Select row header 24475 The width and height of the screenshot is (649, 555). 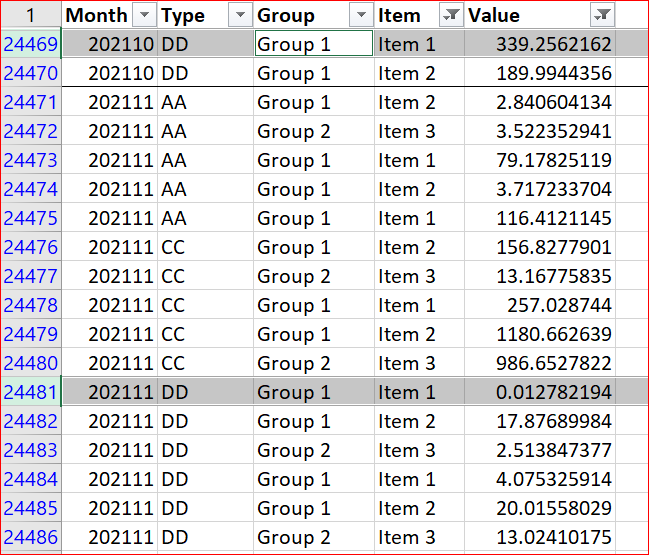click(x=31, y=218)
